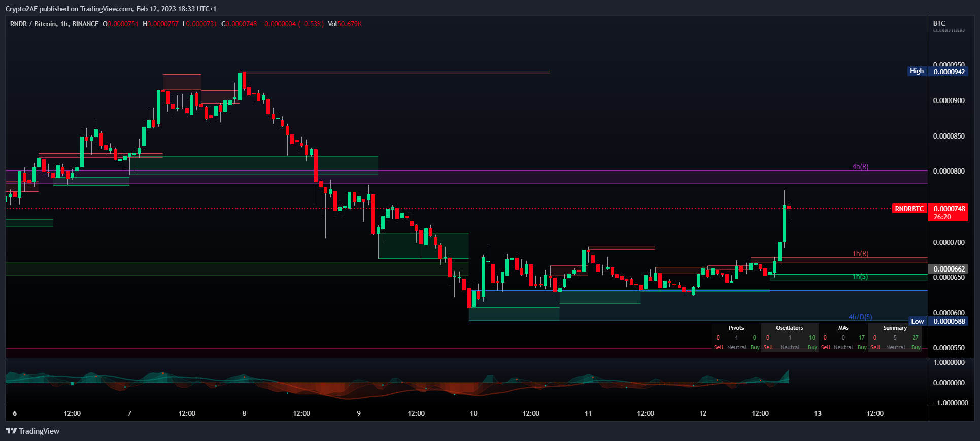Click the Summary column heading
Image resolution: width=980 pixels, height=441 pixels.
(x=895, y=328)
